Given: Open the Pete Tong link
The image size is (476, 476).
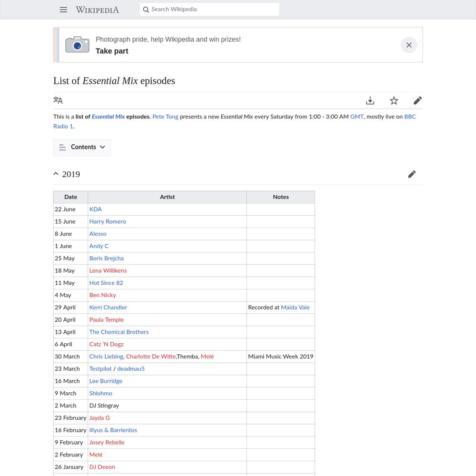Looking at the screenshot, I should pyautogui.click(x=165, y=117).
